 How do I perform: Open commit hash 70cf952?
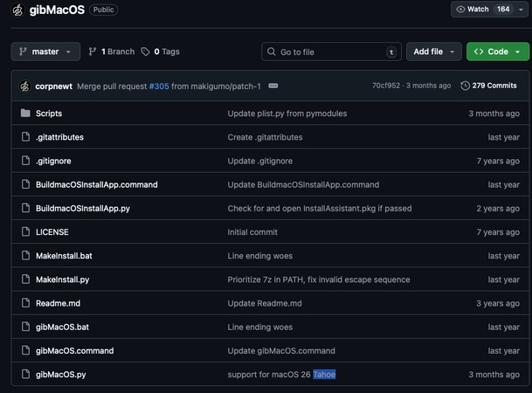tap(387, 86)
